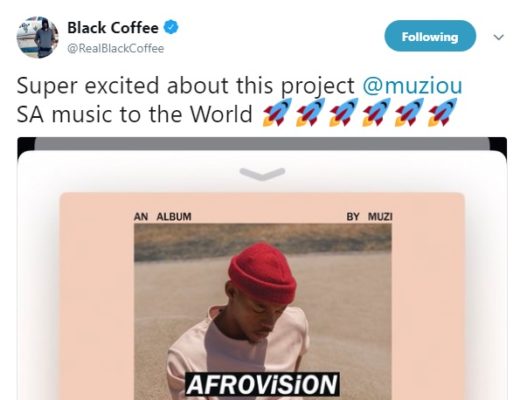Click the red beanie in the album art
520x400 pixels.
coord(262,273)
